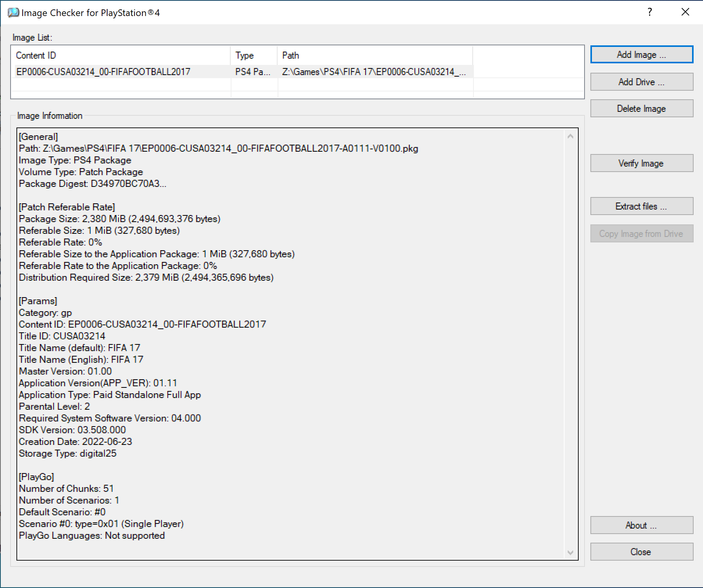The width and height of the screenshot is (703, 588).
Task: Dismiss the window with the Close button
Action: (x=642, y=552)
